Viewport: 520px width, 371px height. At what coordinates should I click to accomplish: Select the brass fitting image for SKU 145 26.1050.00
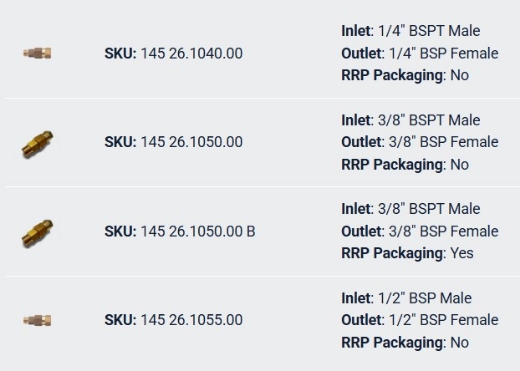click(x=37, y=144)
